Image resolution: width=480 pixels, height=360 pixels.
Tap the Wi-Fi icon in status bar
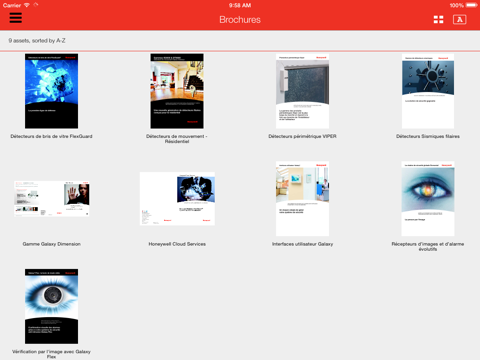27,5
